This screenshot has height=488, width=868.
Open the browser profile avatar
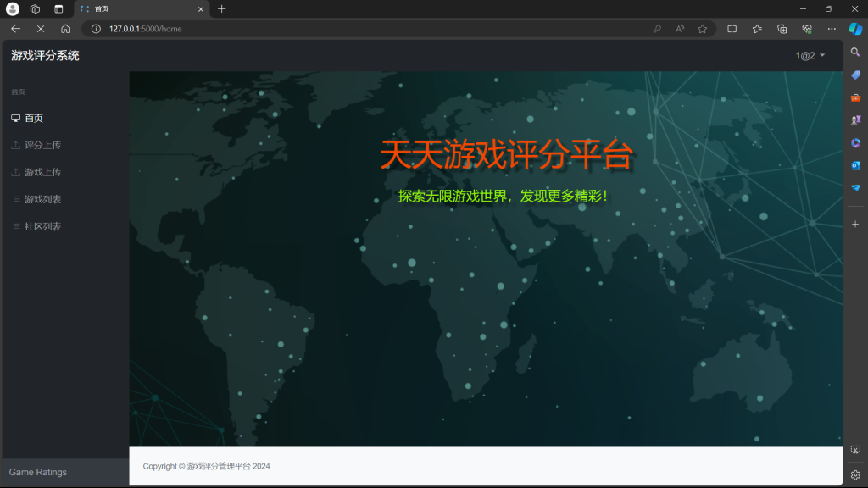coord(13,8)
